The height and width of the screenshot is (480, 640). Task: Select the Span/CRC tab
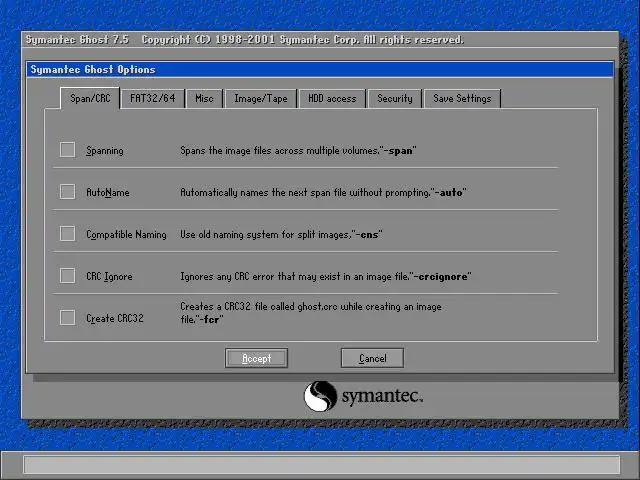tap(90, 98)
